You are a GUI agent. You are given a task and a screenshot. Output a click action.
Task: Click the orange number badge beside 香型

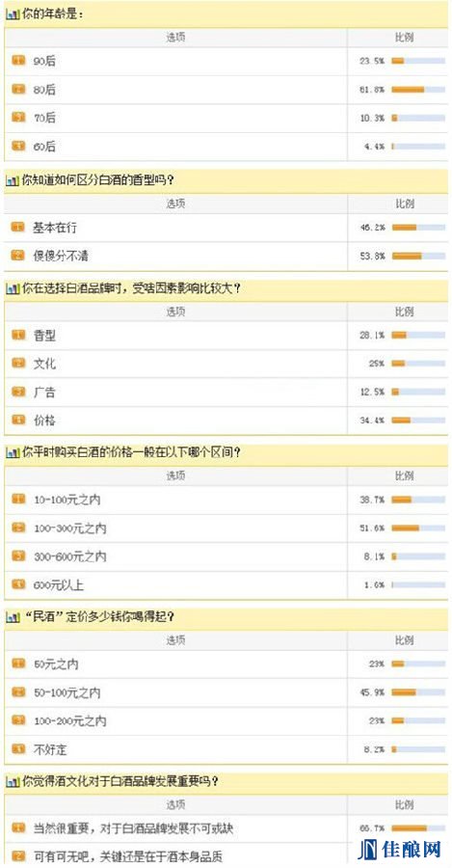(x=19, y=335)
